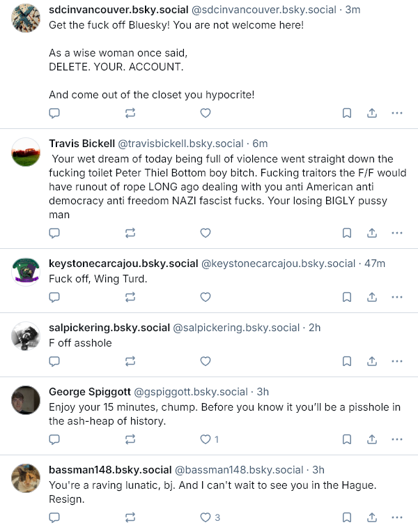Share the bassman148 post

(372, 517)
